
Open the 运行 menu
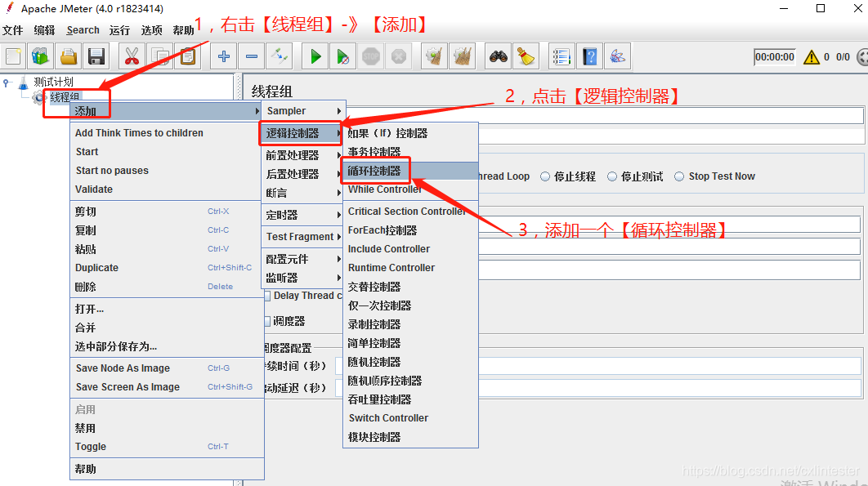119,30
